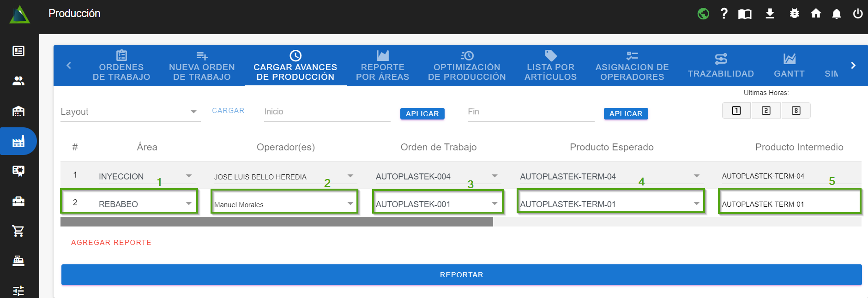
Task: Open shopping cart sidebar module
Action: [18, 231]
